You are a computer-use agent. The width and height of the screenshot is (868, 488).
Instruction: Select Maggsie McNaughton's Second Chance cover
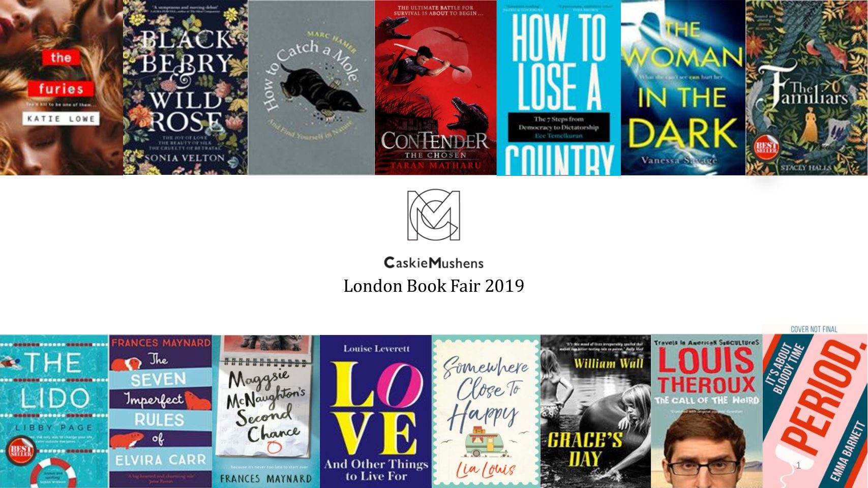(266, 411)
